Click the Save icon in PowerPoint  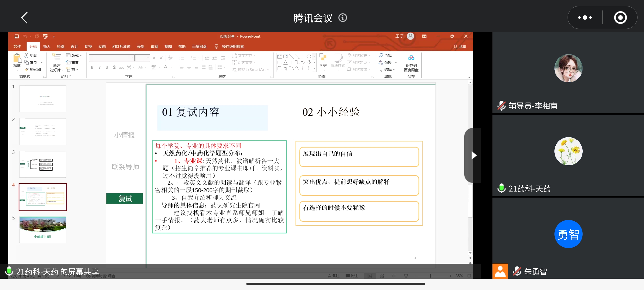point(17,36)
